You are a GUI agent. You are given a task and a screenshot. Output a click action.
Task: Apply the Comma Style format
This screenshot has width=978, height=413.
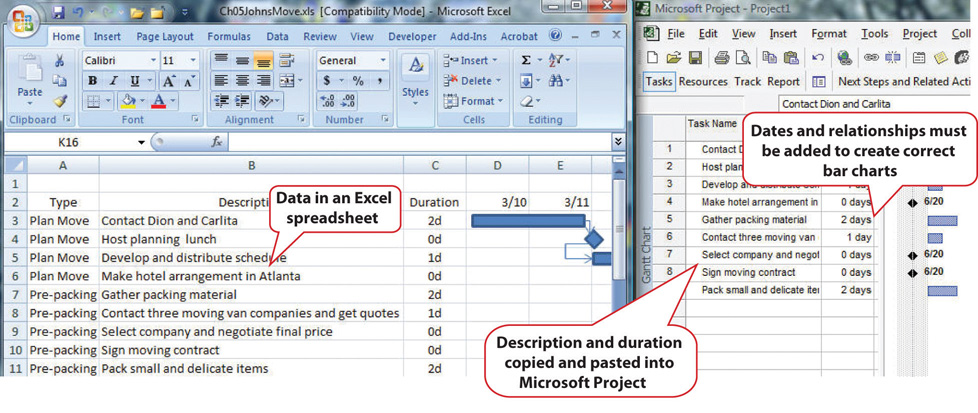point(380,80)
